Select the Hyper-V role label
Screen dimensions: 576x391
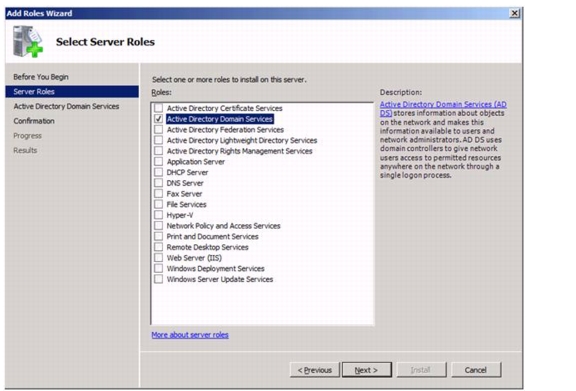(180, 215)
